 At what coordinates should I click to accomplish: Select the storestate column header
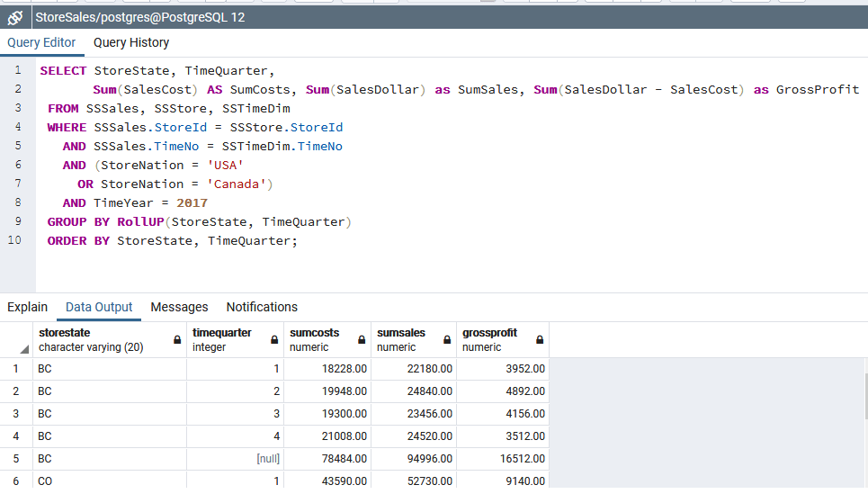(99, 339)
